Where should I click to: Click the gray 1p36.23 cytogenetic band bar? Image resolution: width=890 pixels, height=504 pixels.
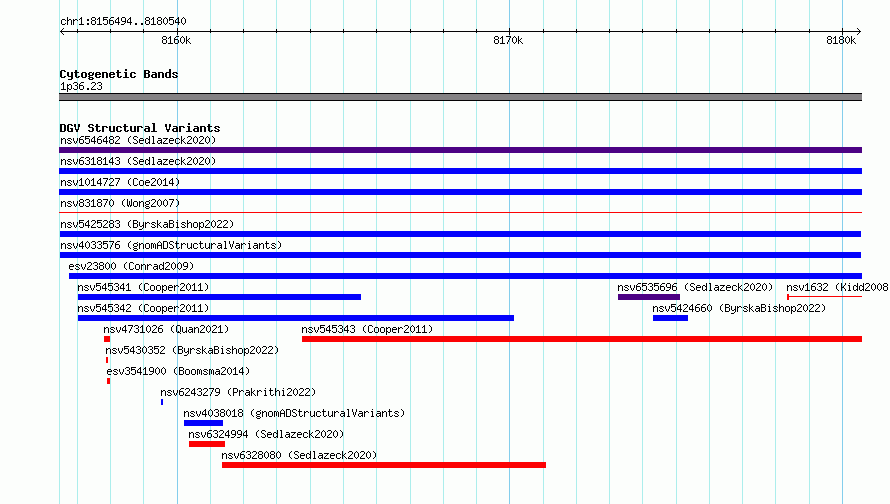point(460,97)
